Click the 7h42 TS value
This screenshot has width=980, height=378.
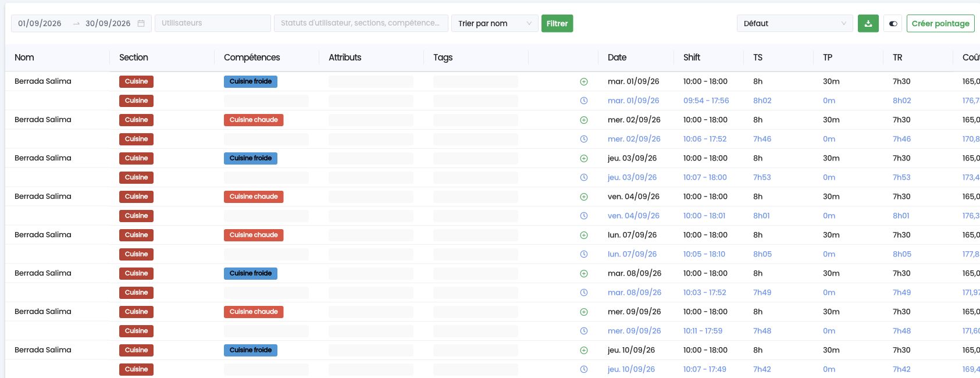click(x=762, y=369)
